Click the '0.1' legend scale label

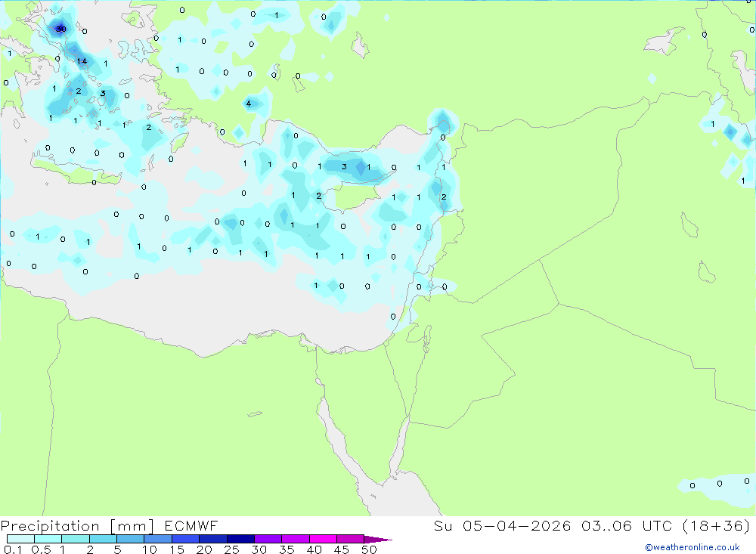click(x=13, y=549)
